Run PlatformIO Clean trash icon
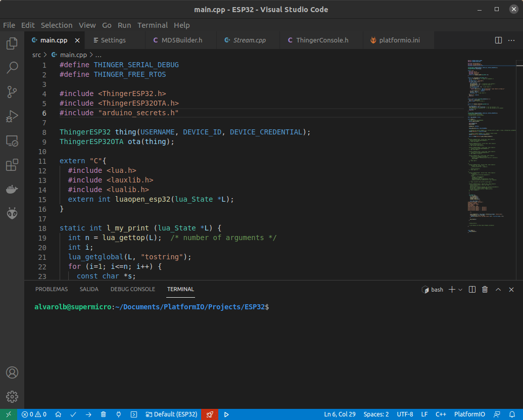The height and width of the screenshot is (420, 523). click(x=104, y=414)
